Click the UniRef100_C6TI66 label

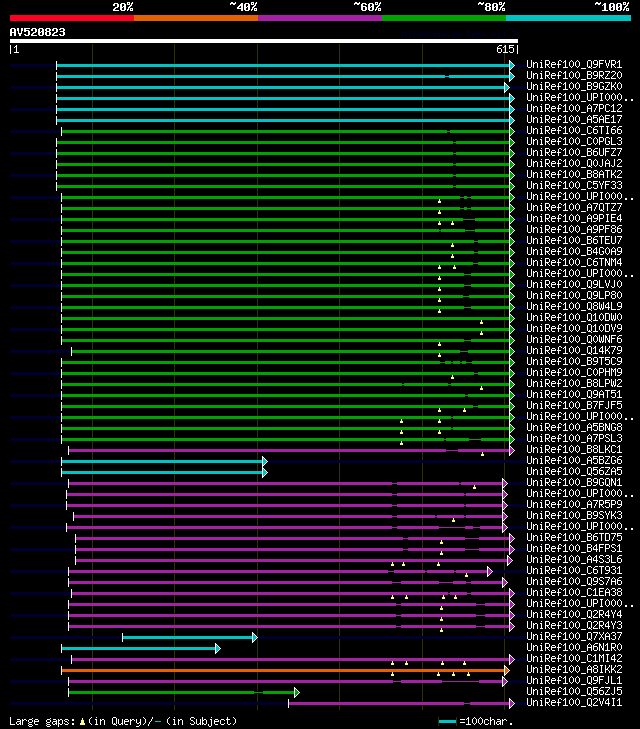pos(574,131)
